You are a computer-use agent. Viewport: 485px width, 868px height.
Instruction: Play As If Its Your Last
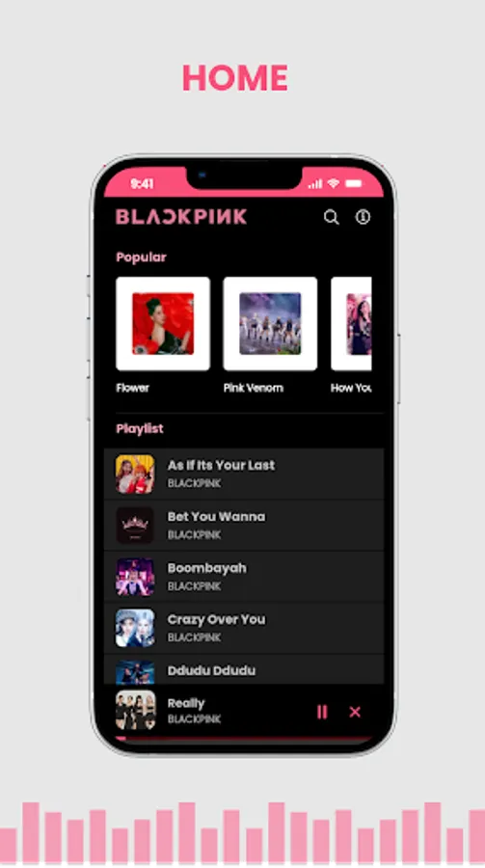tap(244, 474)
